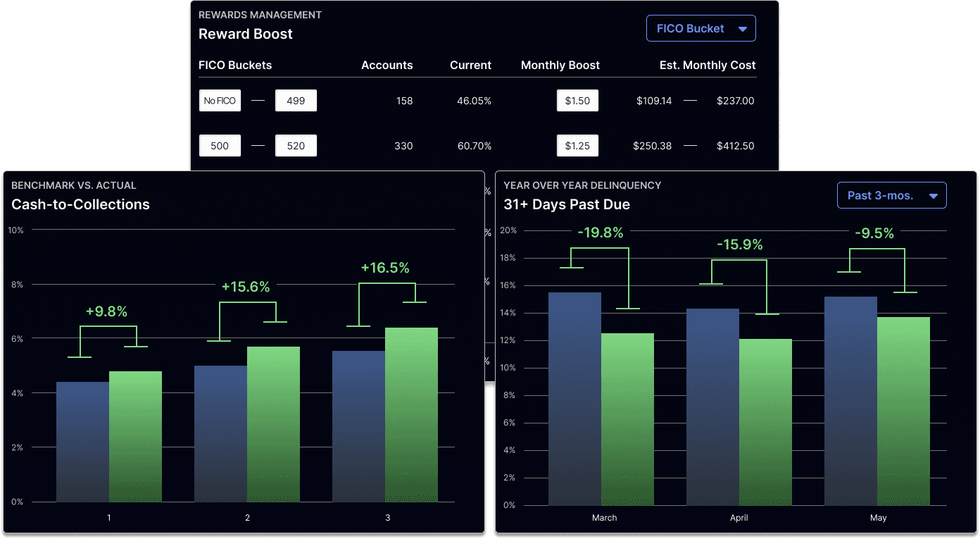Click the Year Over Year Delinquency label
This screenshot has width=980, height=539.
(582, 185)
